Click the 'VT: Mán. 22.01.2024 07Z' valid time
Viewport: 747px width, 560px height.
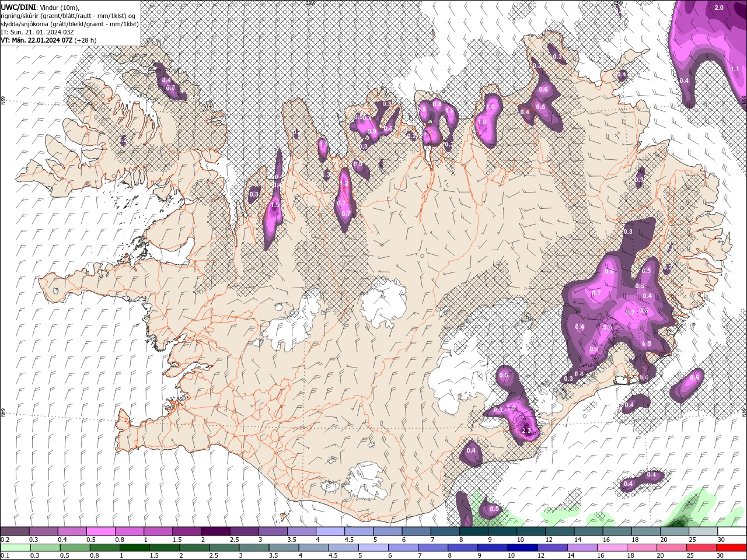[37, 40]
